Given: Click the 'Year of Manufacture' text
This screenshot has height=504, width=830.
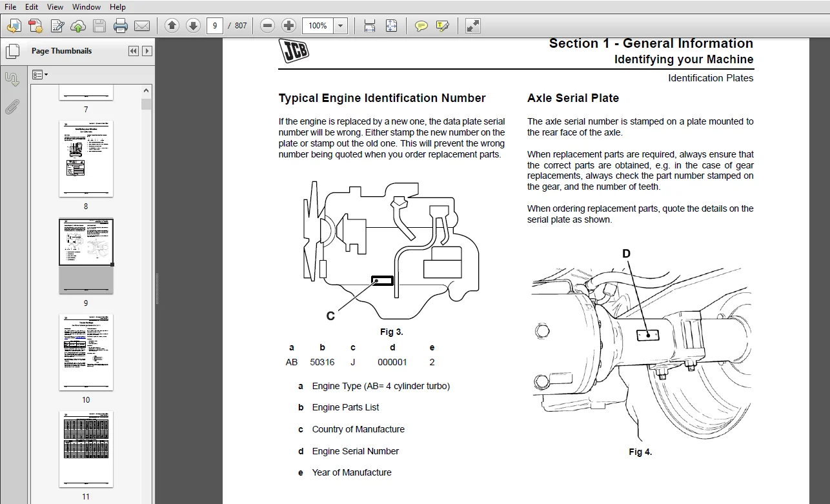Looking at the screenshot, I should (352, 472).
